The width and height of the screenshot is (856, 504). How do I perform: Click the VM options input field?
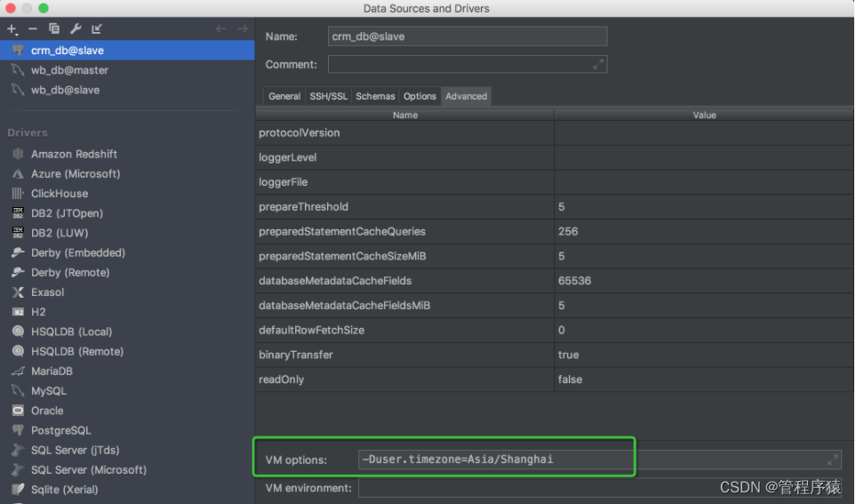coord(599,460)
